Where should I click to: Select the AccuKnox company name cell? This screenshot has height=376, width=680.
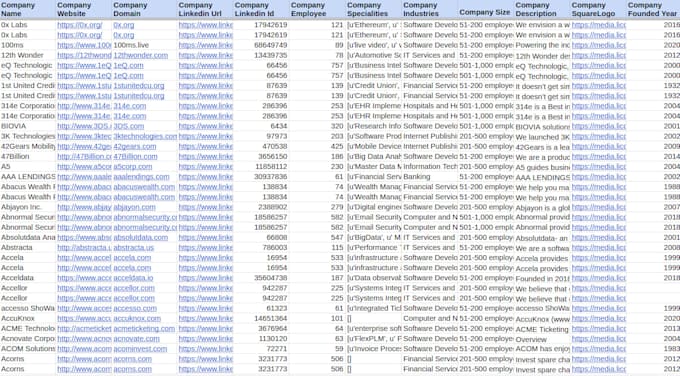click(x=28, y=318)
